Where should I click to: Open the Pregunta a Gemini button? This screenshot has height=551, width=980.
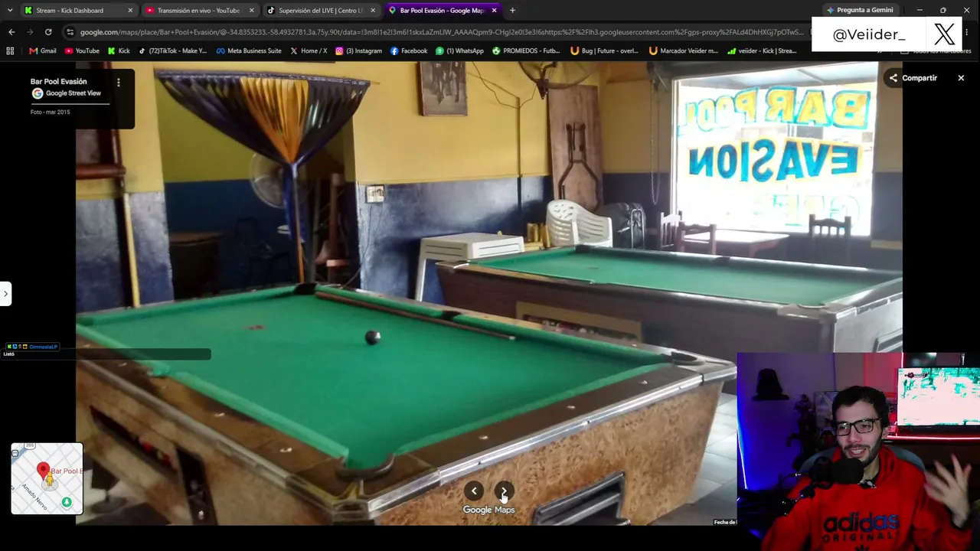coord(860,11)
